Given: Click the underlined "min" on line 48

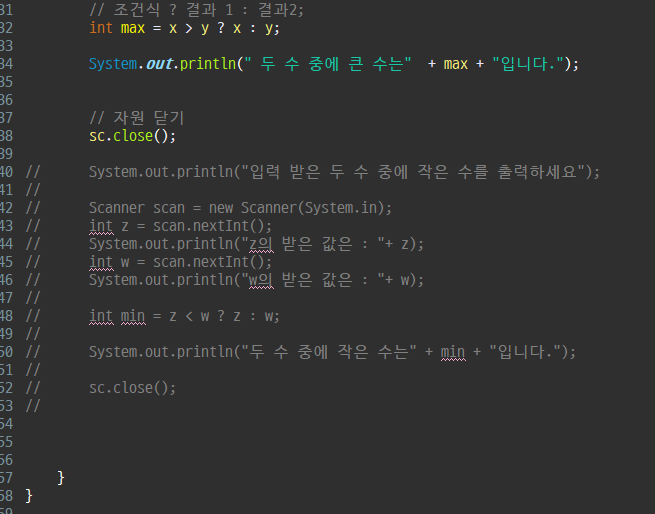Looking at the screenshot, I should click(133, 316).
